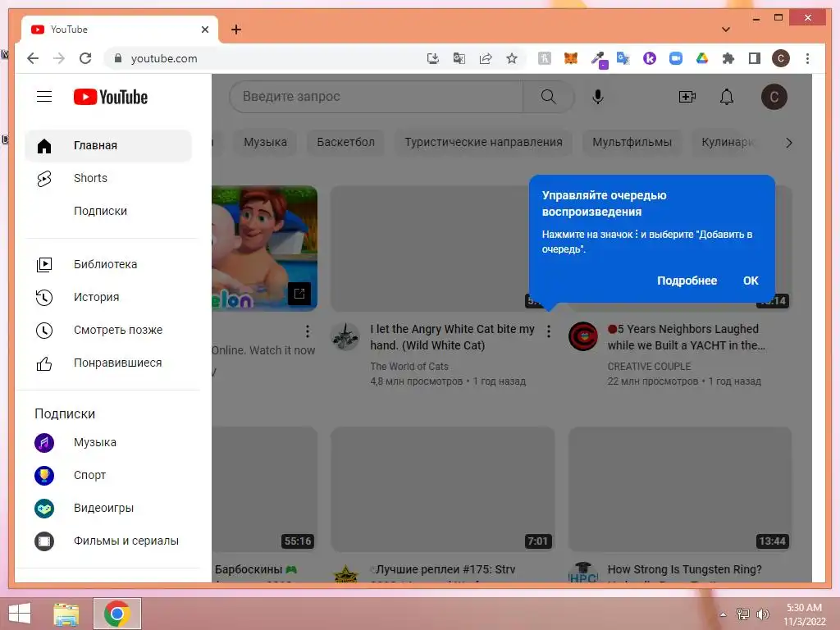The width and height of the screenshot is (840, 630).
Task: Expand the tab search dropdown arrow
Action: pyautogui.click(x=726, y=30)
